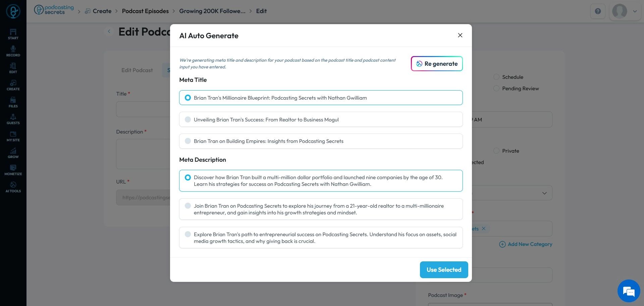644x306 pixels.
Task: Open the live chat widget
Action: (629, 291)
